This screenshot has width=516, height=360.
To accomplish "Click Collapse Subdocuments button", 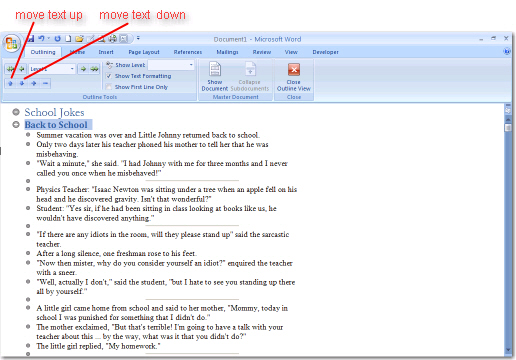I will [x=250, y=76].
